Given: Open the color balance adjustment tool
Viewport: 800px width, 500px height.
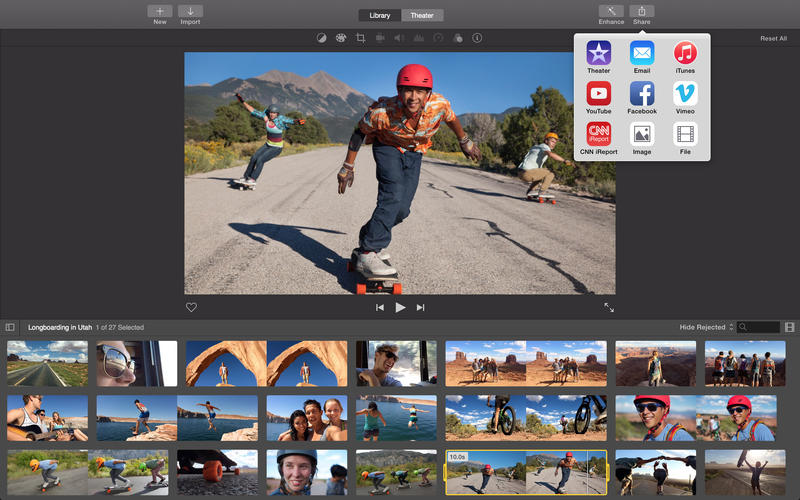Looking at the screenshot, I should (322, 38).
